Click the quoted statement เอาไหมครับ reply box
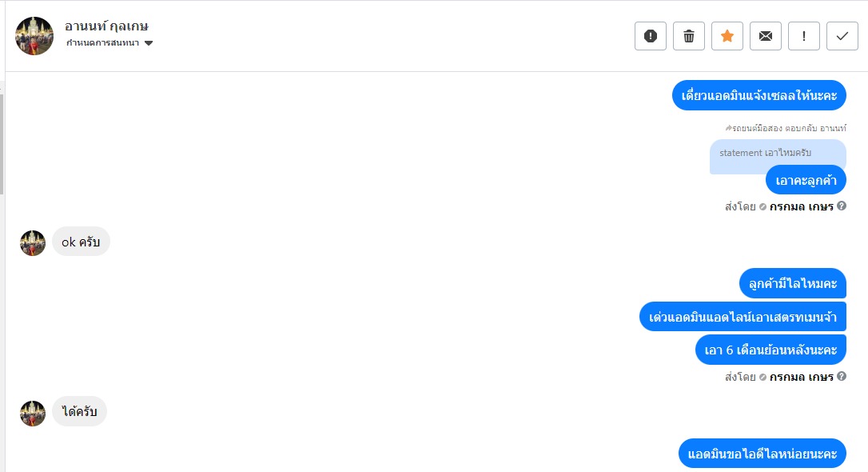 click(x=766, y=153)
